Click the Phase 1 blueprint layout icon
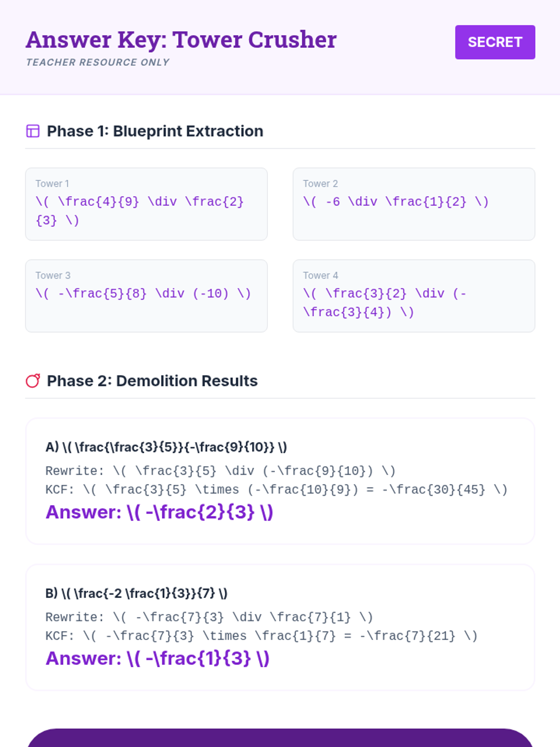This screenshot has width=560, height=747. pos(33,131)
